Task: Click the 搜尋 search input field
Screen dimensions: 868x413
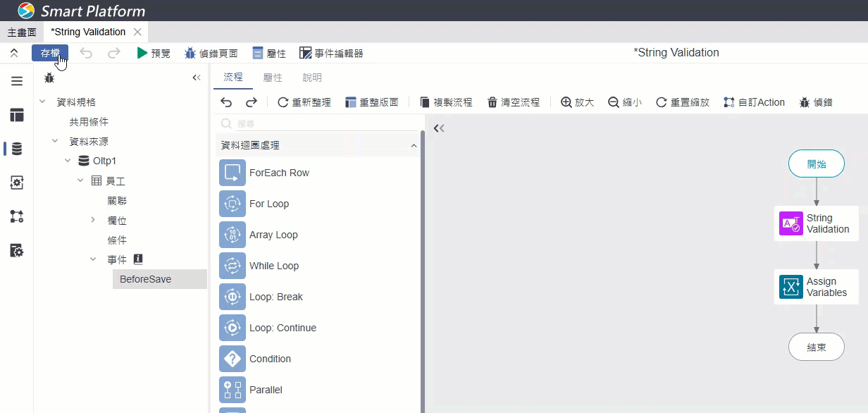Action: click(x=318, y=123)
